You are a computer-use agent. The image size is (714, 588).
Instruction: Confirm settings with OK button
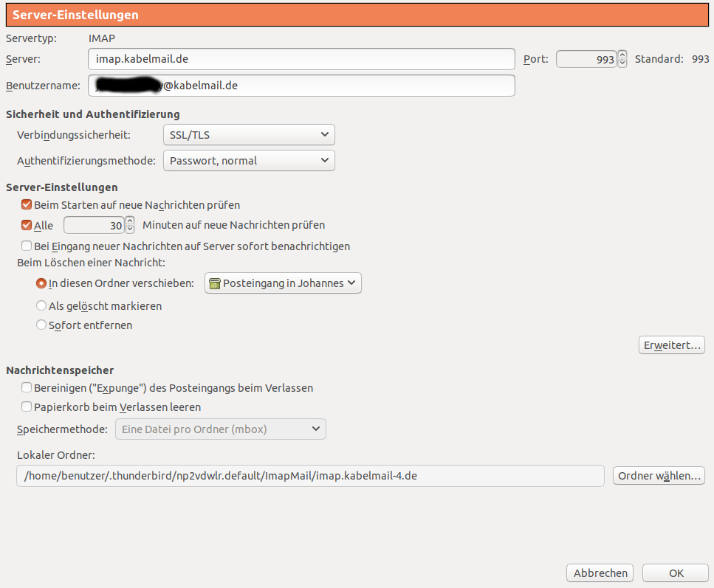click(676, 573)
